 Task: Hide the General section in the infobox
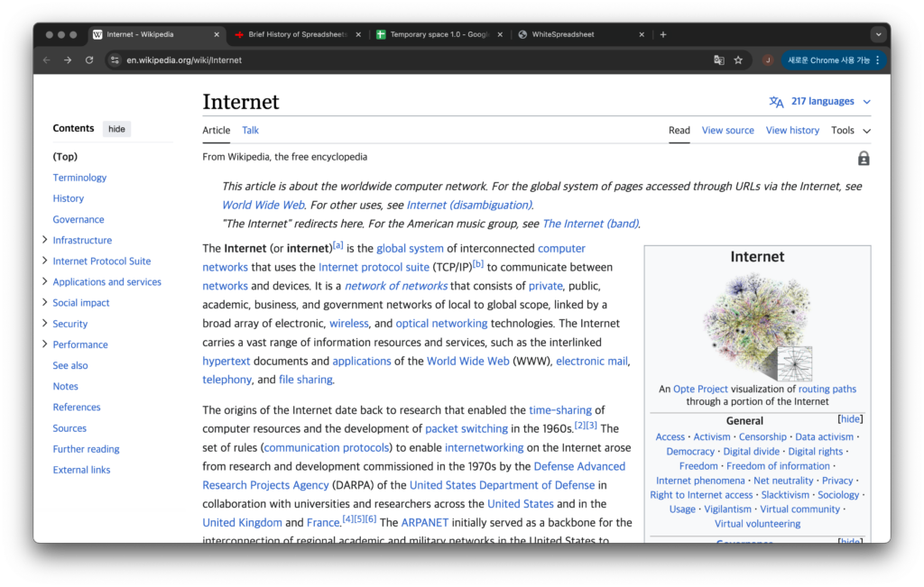pos(850,419)
